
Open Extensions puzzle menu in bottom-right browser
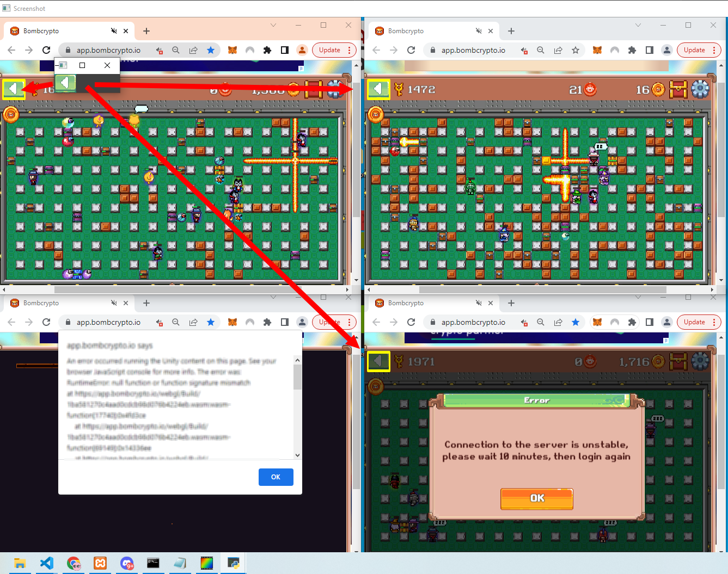632,322
